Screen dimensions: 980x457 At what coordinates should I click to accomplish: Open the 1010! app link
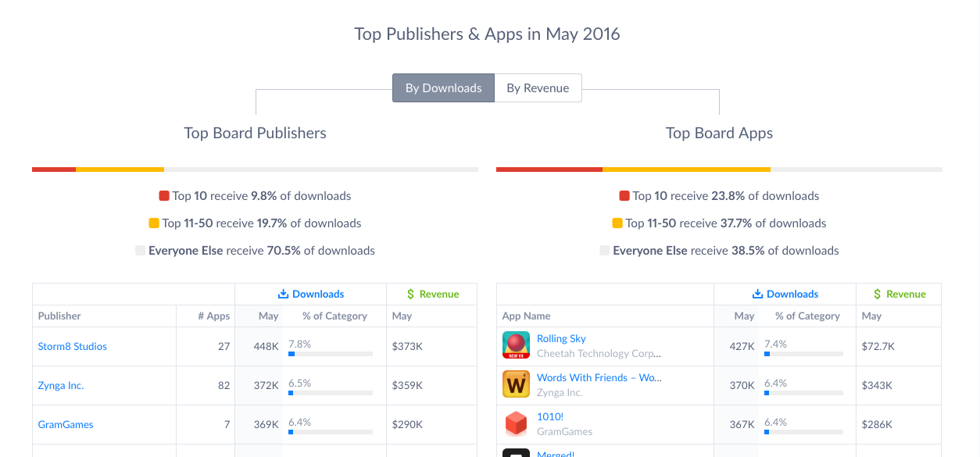click(550, 416)
